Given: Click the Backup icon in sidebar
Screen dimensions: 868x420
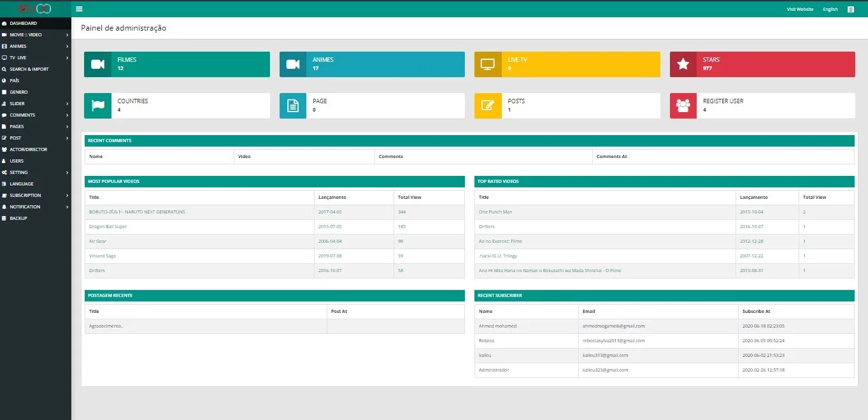Looking at the screenshot, I should tap(4, 219).
